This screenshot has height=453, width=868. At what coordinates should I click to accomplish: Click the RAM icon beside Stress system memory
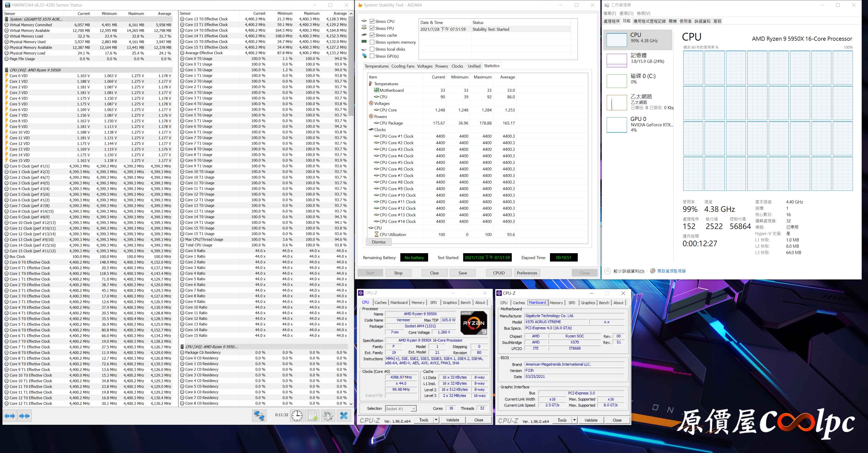click(364, 42)
